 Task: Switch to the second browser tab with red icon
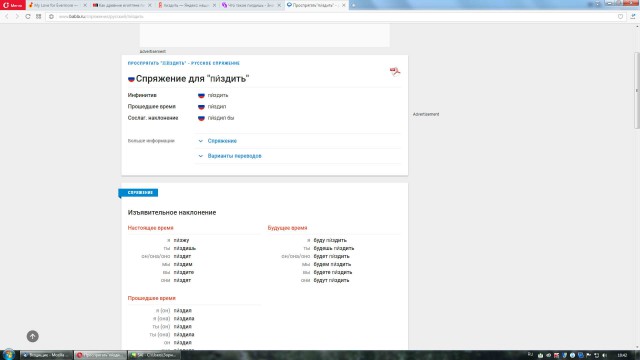click(x=119, y=5)
